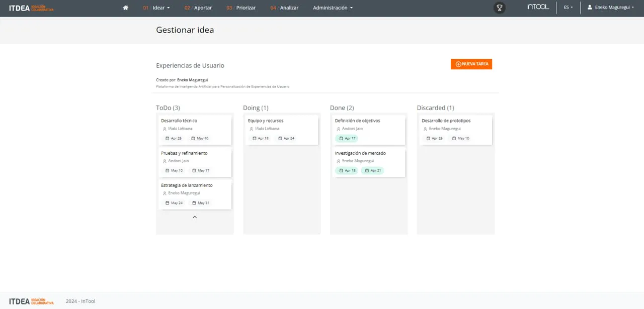
Task: Go to the home icon
Action: (125, 8)
